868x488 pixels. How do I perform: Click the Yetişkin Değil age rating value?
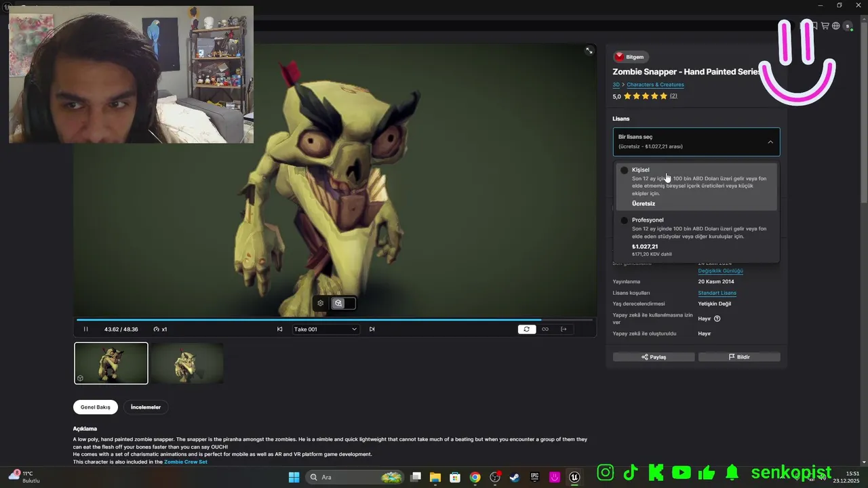[714, 304]
